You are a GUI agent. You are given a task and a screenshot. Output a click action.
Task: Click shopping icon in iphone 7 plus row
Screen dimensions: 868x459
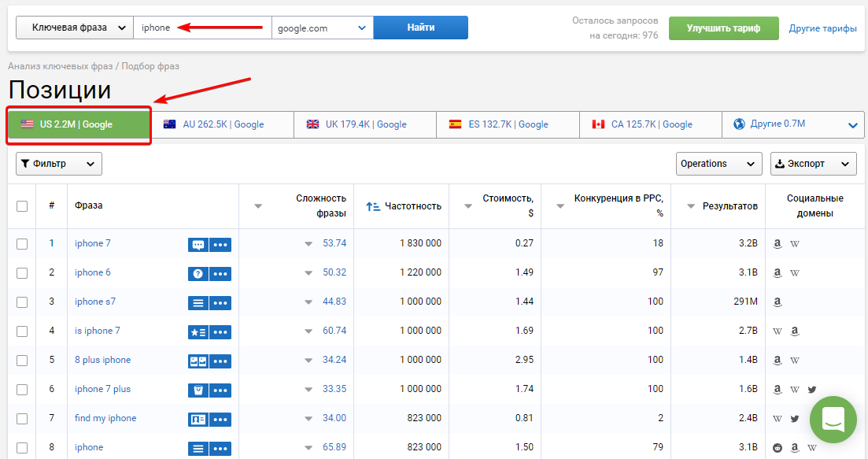pyautogui.click(x=198, y=391)
